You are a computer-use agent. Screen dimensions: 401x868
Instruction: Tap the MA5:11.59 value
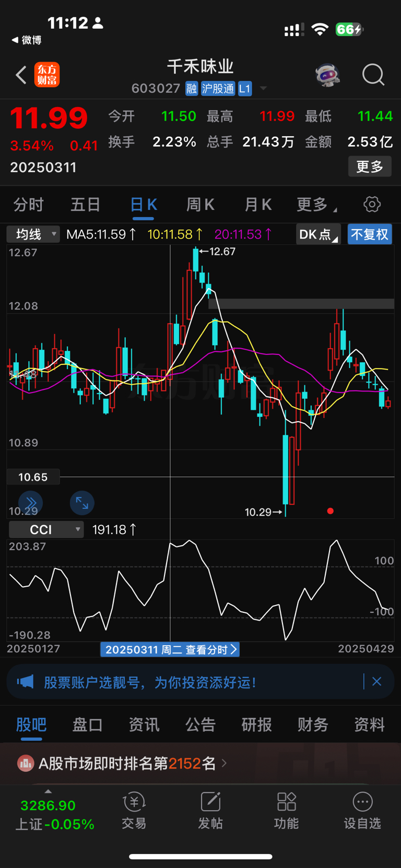[x=101, y=234]
